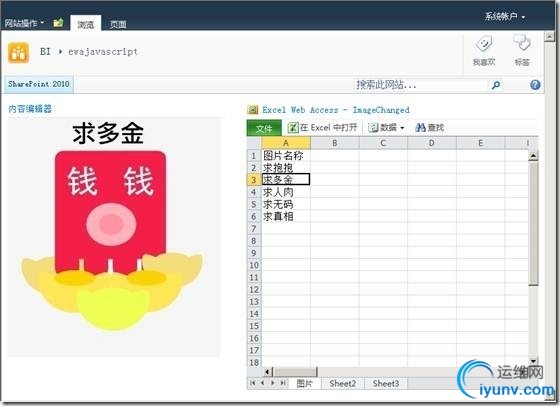Switch to the Sheet2 tab
Viewport: 560px width, 406px height.
point(342,384)
